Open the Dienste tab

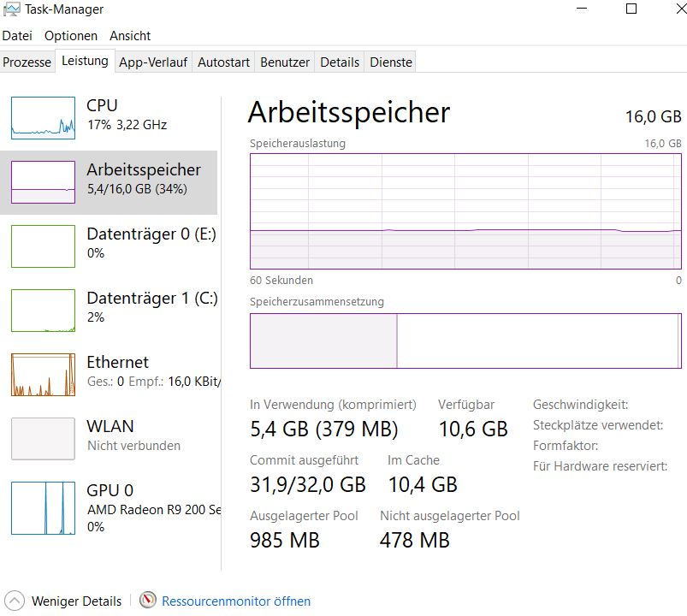coord(391,62)
